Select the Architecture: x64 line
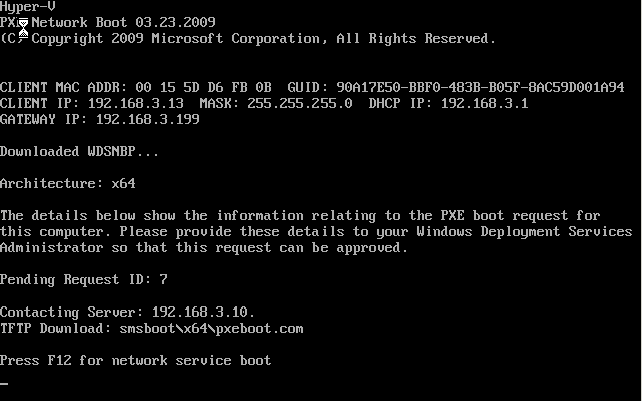Screen dimensions: 642x401 coord(68,184)
